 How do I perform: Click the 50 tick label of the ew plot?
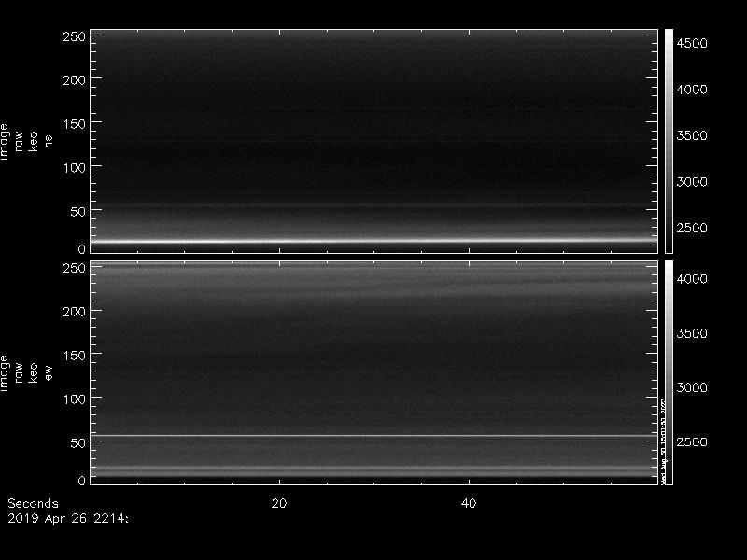(78, 443)
